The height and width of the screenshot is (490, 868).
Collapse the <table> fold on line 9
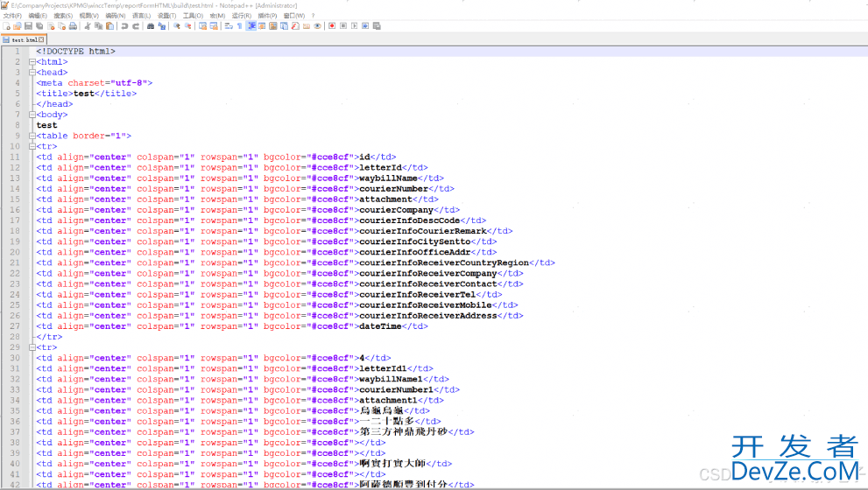pos(32,136)
